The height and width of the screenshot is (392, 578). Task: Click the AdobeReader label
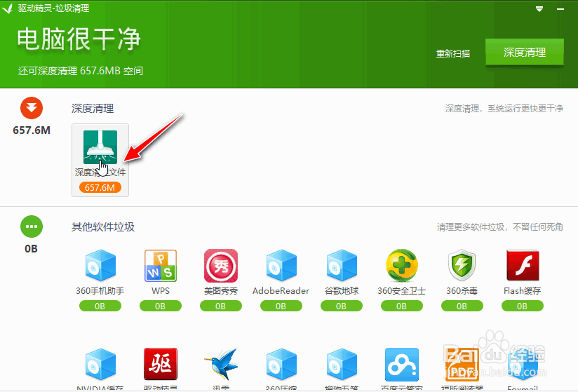pos(281,291)
